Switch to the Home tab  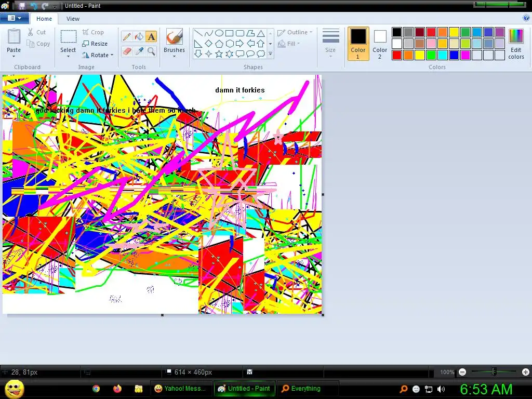[44, 19]
